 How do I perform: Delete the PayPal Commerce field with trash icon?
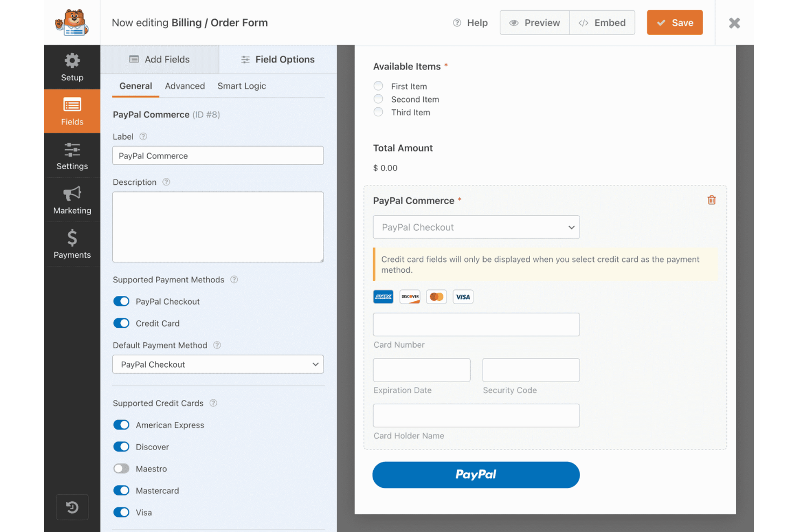(712, 200)
